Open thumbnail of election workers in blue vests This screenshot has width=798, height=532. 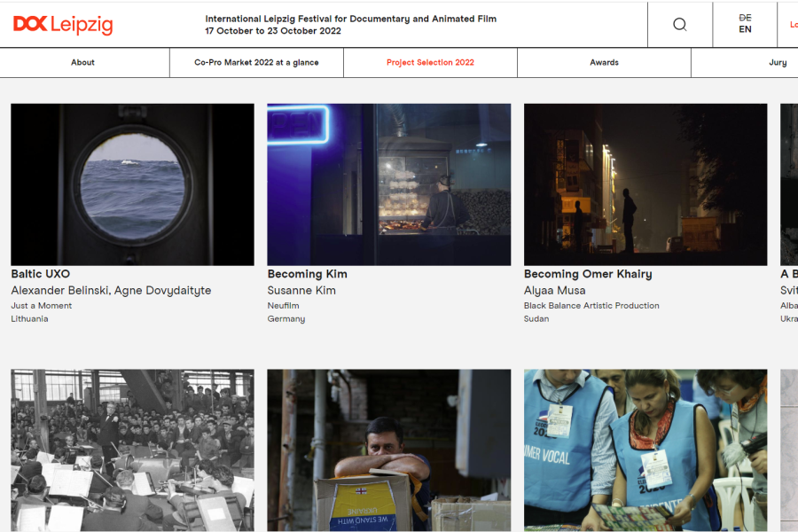coord(645,450)
